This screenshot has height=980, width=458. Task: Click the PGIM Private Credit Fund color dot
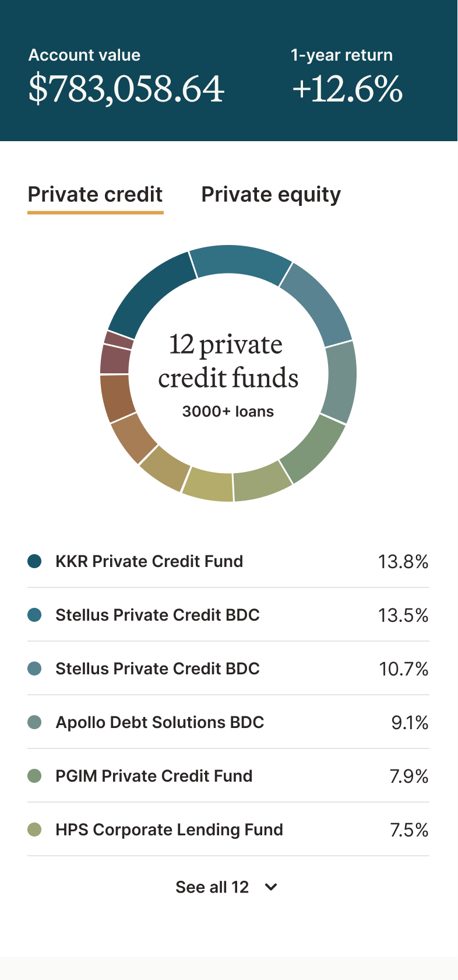(34, 776)
